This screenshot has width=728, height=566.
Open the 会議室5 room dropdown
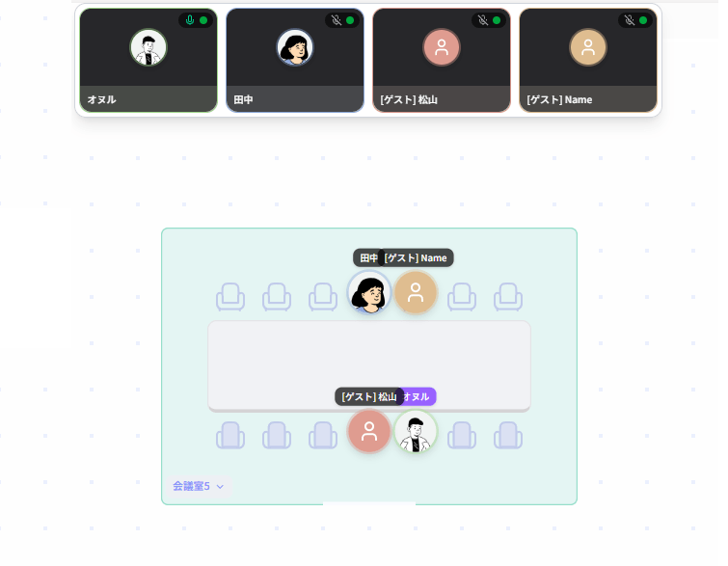point(199,486)
